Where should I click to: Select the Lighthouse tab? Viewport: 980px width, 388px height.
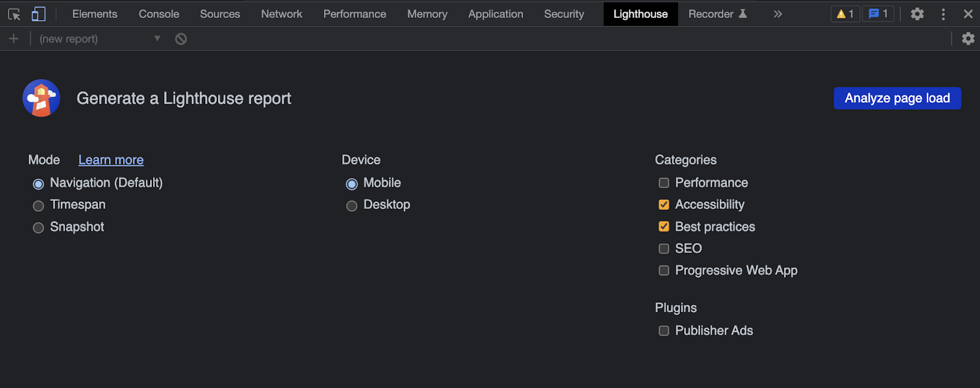coord(641,13)
